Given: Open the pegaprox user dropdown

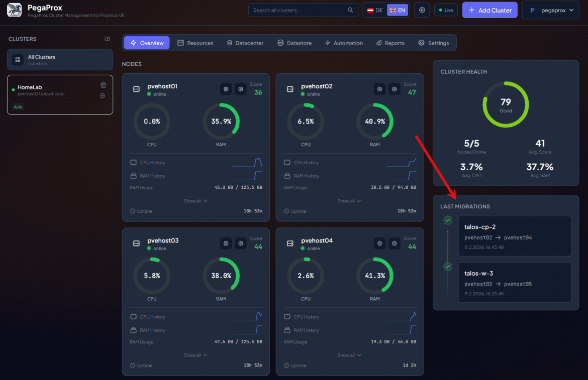Looking at the screenshot, I should tap(550, 10).
